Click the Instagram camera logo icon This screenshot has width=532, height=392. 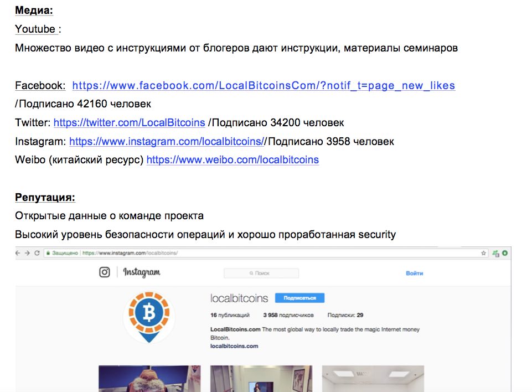105,272
